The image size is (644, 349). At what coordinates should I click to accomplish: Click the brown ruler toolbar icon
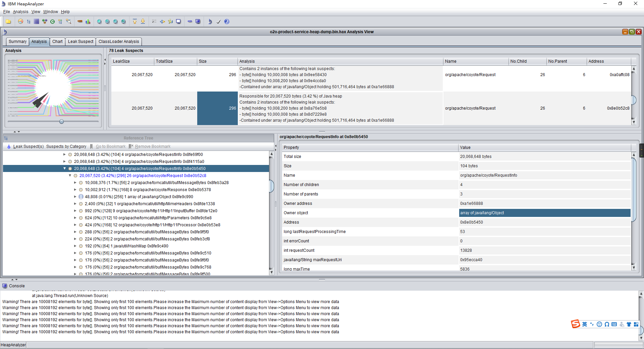point(80,21)
